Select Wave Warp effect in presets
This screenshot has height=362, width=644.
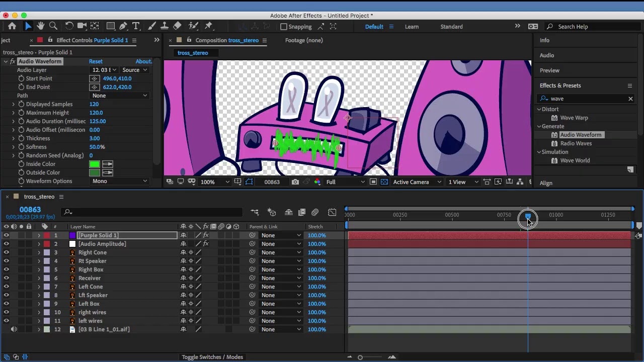point(574,118)
